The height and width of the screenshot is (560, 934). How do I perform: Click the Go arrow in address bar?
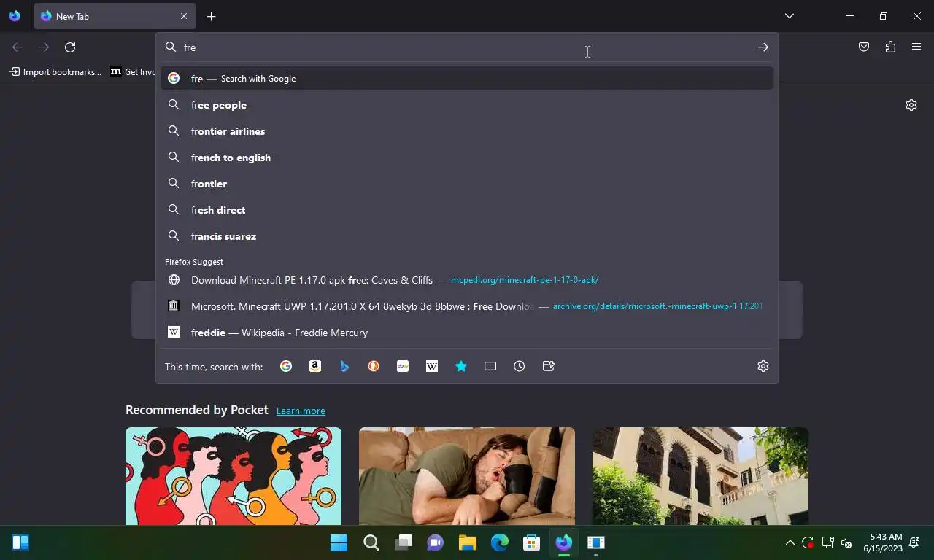763,47
